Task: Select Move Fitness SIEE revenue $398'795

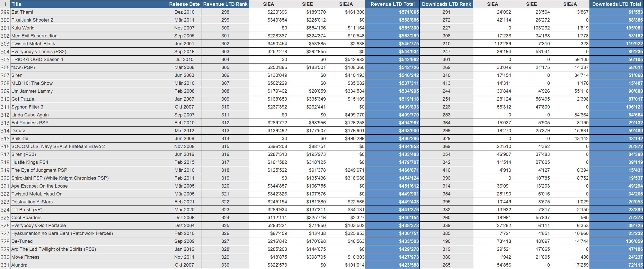Action: click(316, 257)
